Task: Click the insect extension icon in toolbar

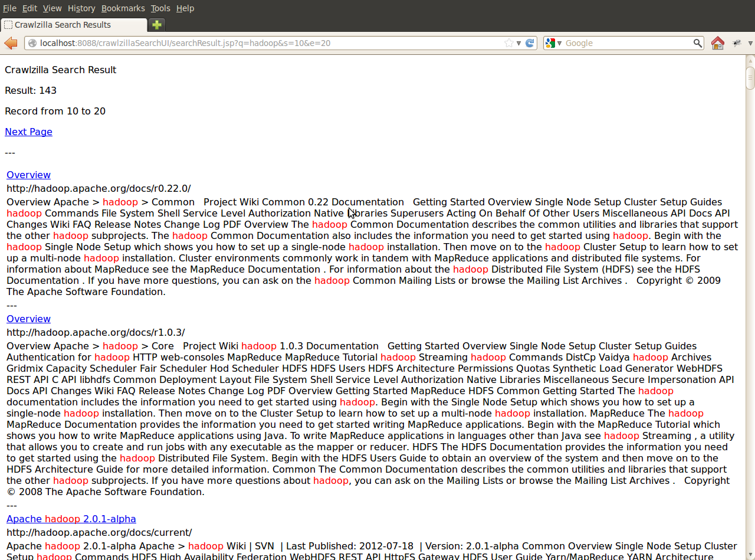Action: point(737,43)
